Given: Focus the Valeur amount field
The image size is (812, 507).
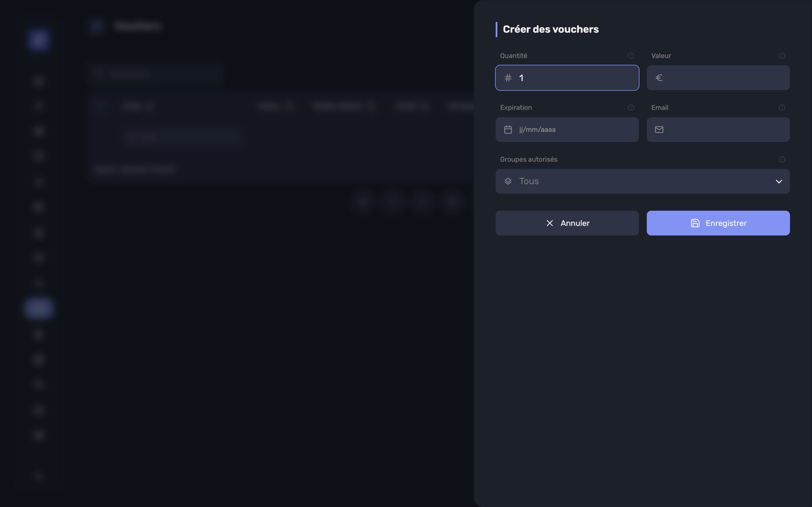Looking at the screenshot, I should [x=718, y=78].
